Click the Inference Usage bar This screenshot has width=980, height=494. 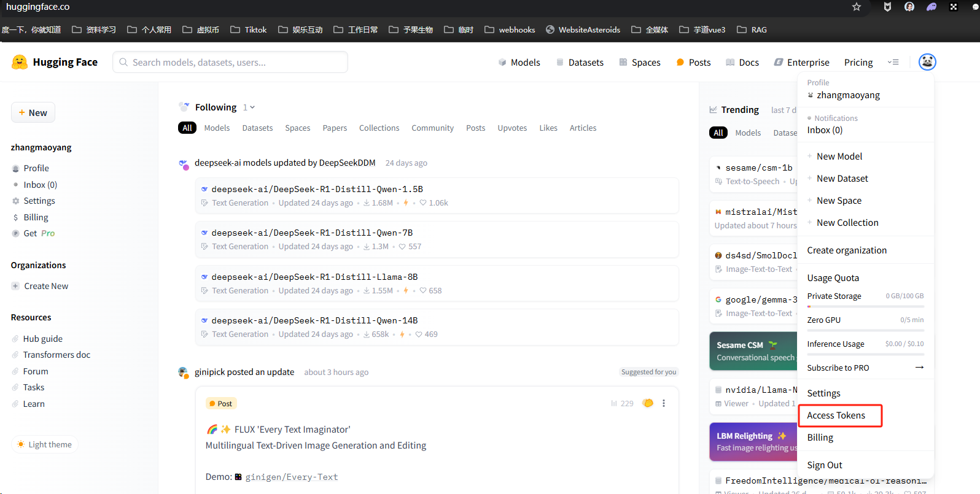[865, 354]
